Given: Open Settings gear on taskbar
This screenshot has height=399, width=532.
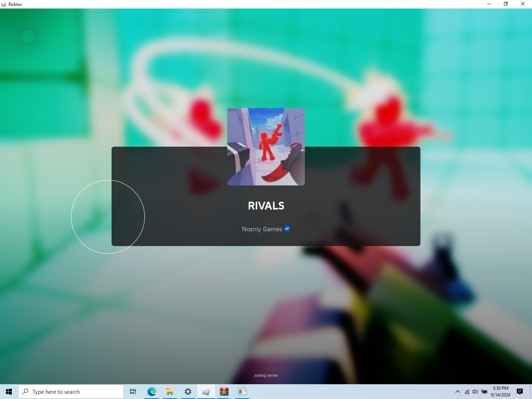Looking at the screenshot, I should [x=188, y=392].
